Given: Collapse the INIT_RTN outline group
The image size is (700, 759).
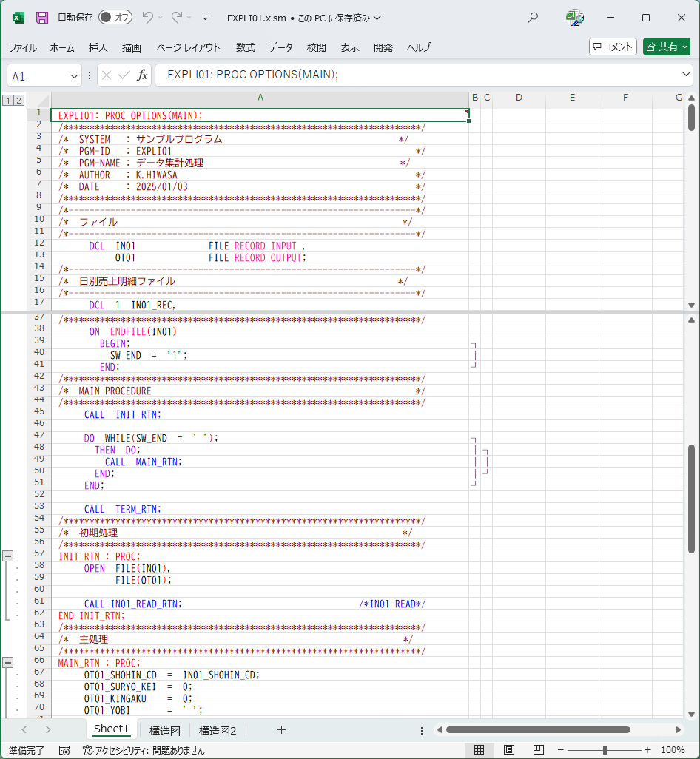Looking at the screenshot, I should 8,556.
